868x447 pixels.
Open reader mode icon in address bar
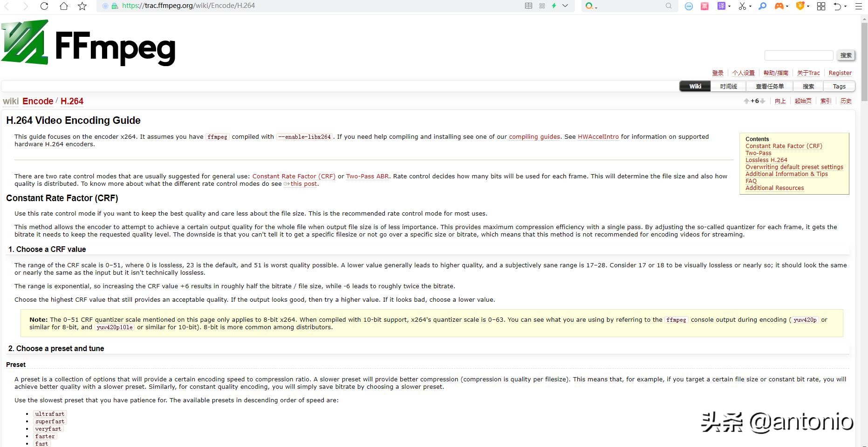(528, 6)
